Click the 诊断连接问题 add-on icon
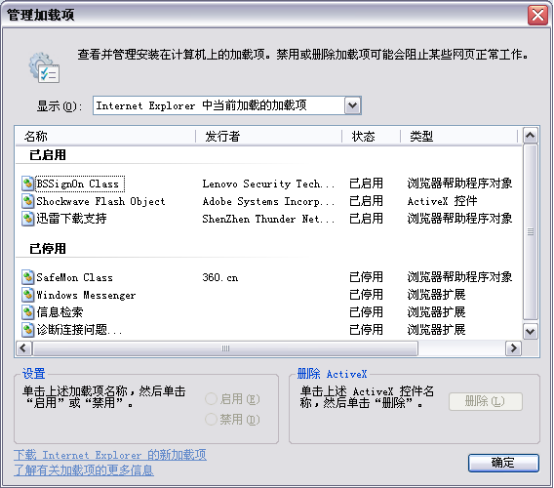 [28, 330]
